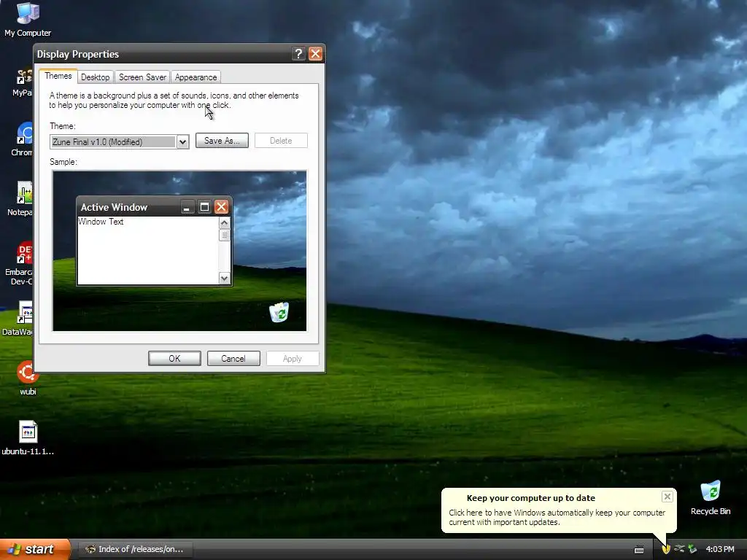Click the greyed Delete button
The image size is (747, 560).
(x=281, y=141)
